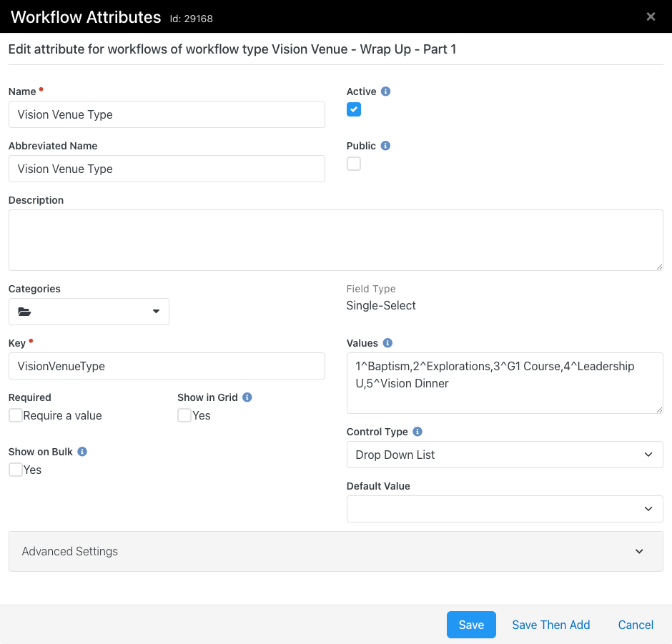Click the Cancel link
This screenshot has width=672, height=644.
[636, 625]
